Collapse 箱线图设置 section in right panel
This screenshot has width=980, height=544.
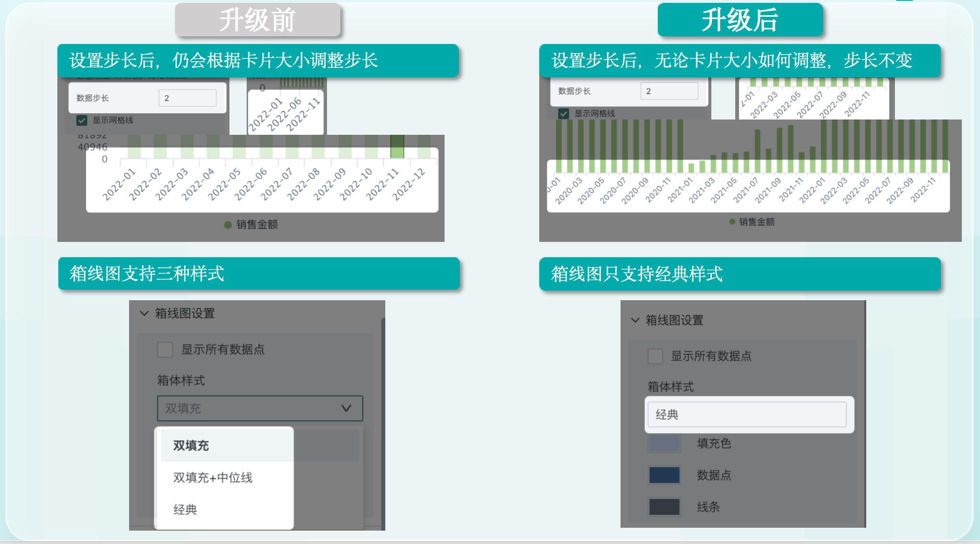click(635, 320)
